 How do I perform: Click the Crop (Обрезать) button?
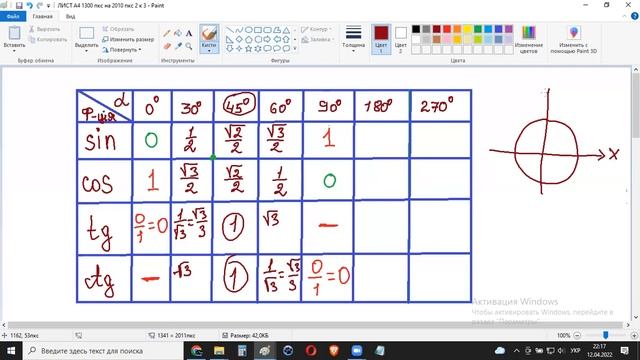[118, 29]
